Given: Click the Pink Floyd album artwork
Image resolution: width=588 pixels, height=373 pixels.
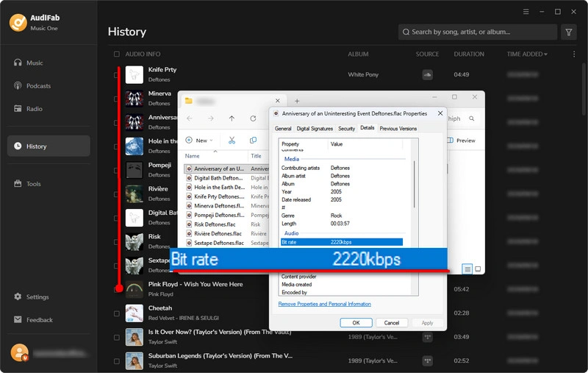Looking at the screenshot, I should (x=135, y=289).
